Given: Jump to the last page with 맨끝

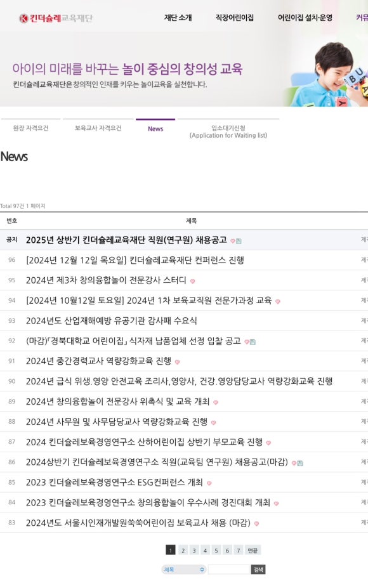Looking at the screenshot, I should pyautogui.click(x=253, y=550).
